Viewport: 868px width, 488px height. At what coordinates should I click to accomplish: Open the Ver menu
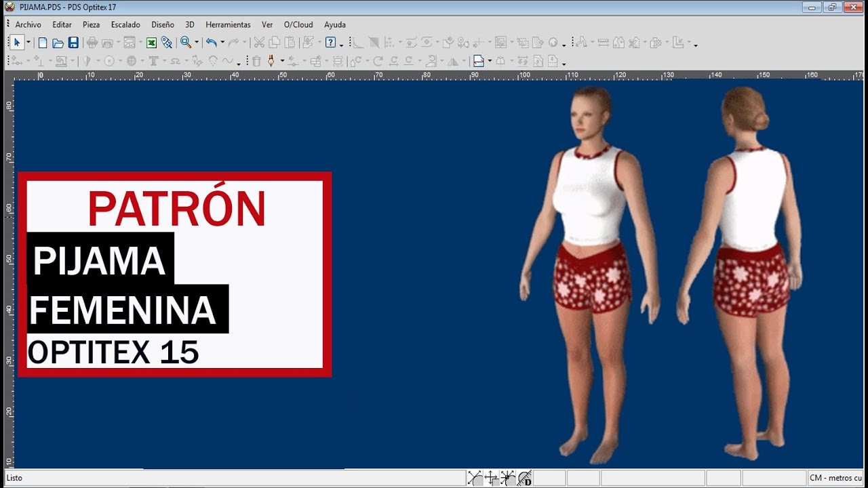[x=267, y=24]
